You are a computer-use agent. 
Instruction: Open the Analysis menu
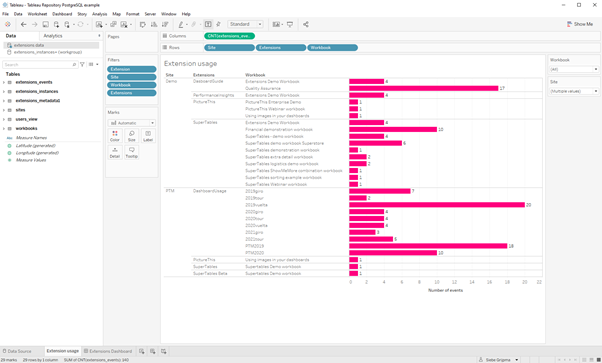(99, 14)
